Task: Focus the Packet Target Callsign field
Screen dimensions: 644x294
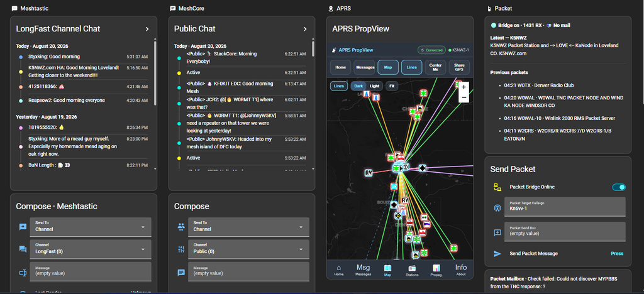Action: pos(565,207)
